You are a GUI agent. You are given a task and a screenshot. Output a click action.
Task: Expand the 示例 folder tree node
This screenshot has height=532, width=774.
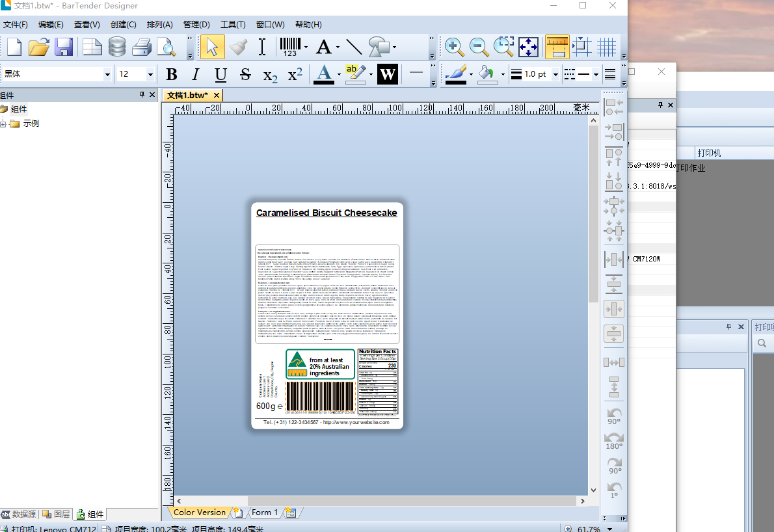(3, 124)
